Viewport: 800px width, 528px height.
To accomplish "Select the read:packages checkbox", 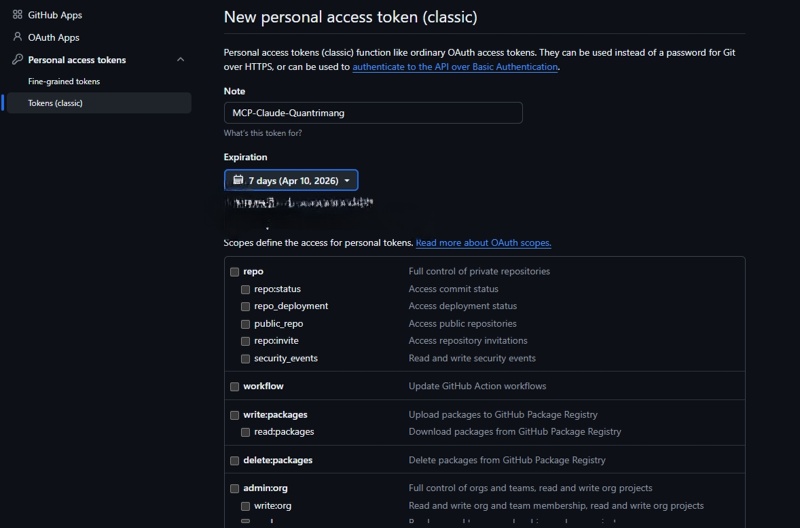I will click(x=245, y=432).
